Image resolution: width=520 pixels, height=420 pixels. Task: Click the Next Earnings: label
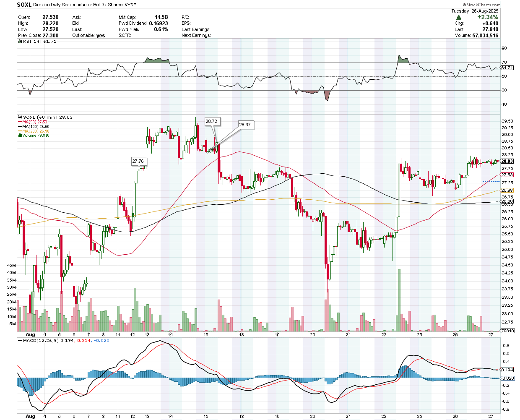pos(196,36)
